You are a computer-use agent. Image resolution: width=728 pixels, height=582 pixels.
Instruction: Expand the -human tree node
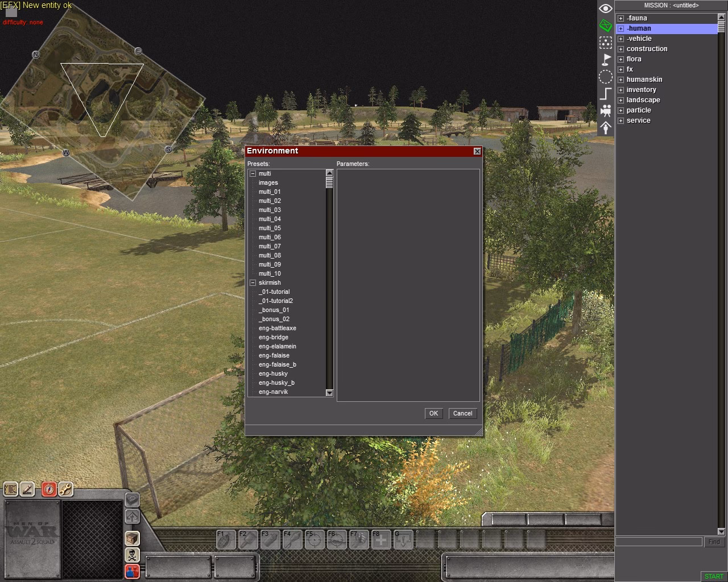click(x=621, y=28)
